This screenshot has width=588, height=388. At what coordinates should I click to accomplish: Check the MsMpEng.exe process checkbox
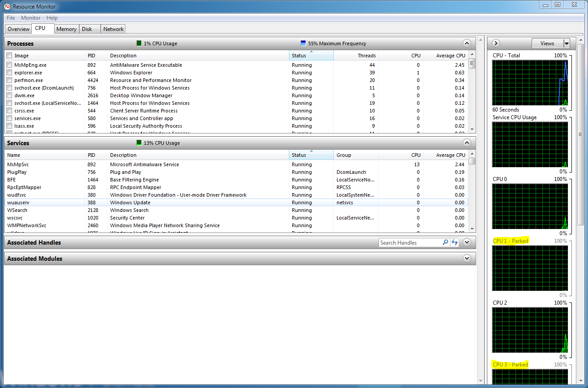pos(9,65)
